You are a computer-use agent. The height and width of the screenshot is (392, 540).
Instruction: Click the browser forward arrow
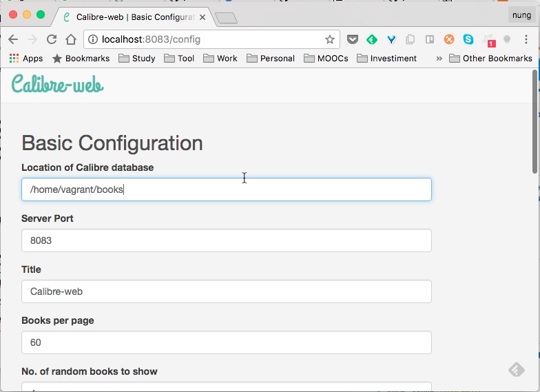tap(32, 39)
